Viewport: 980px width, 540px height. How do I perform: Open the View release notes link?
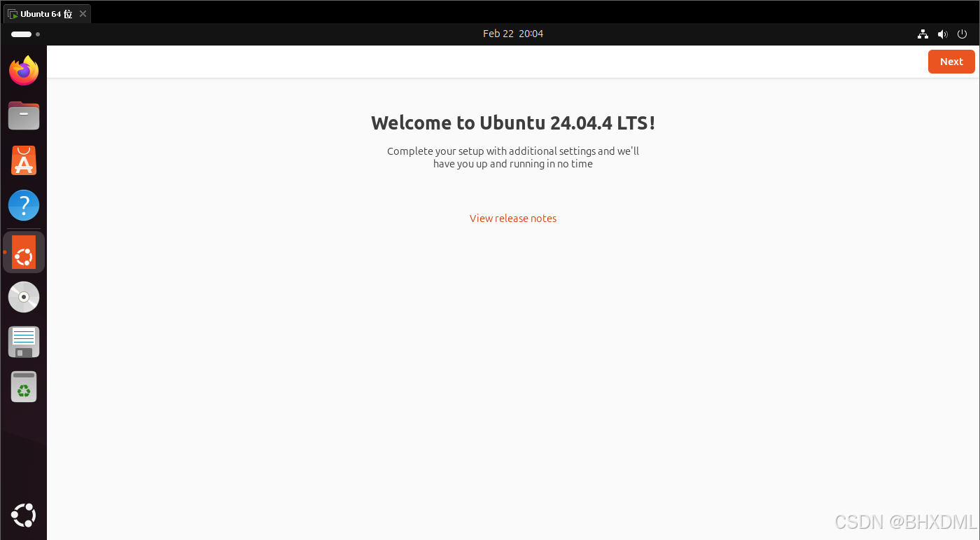pyautogui.click(x=513, y=219)
